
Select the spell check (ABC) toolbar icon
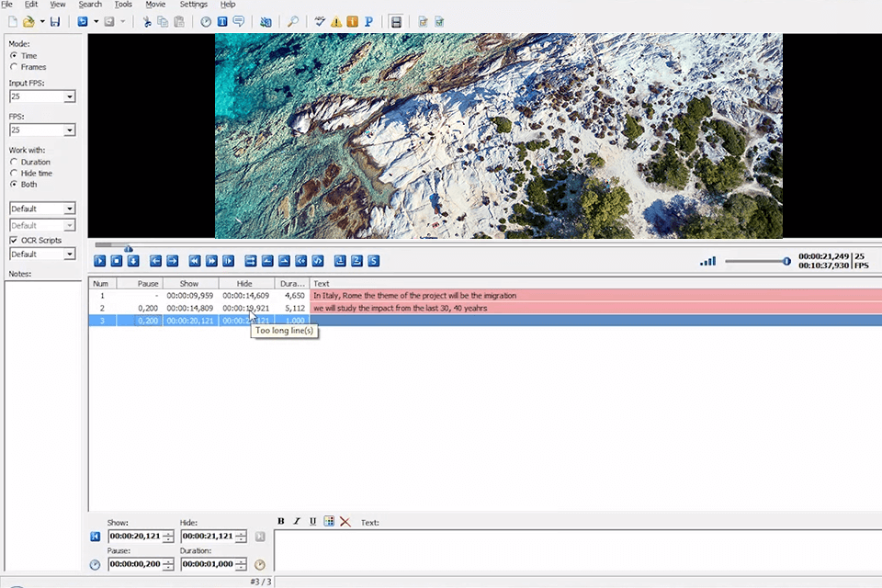click(319, 21)
